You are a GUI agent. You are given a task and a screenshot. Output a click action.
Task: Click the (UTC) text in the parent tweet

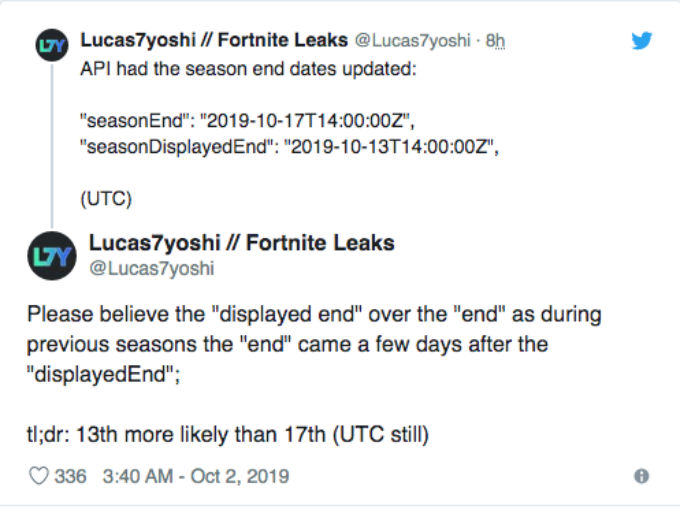click(x=106, y=199)
